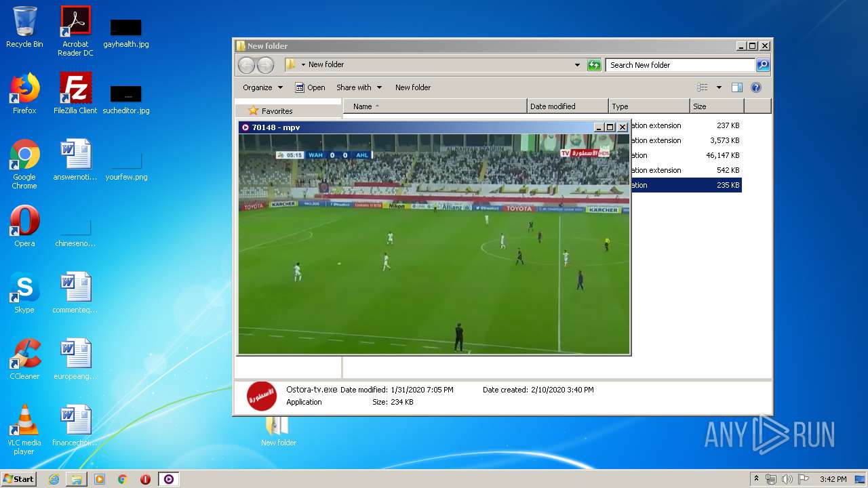Viewport: 868px width, 488px height.
Task: Sort by Type column header
Action: [x=649, y=106]
